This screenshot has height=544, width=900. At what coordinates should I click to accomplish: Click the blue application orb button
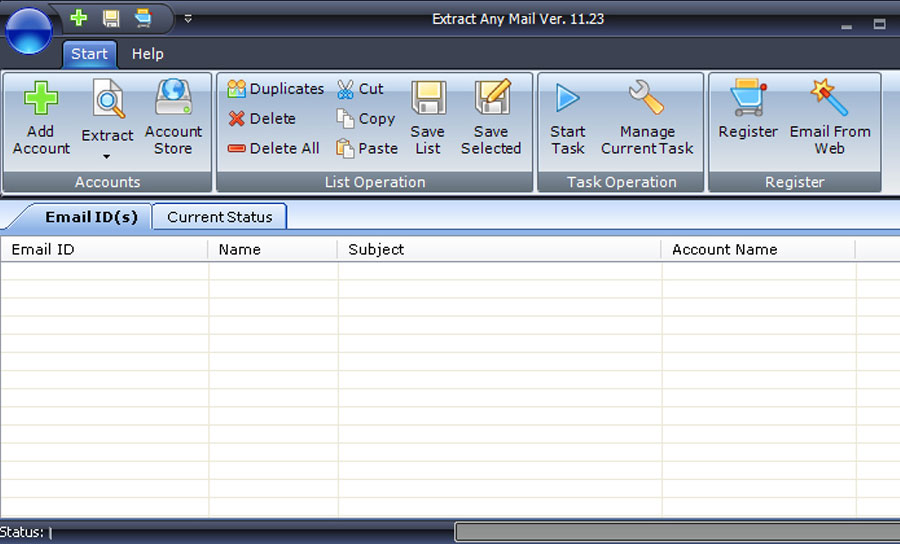tap(28, 30)
